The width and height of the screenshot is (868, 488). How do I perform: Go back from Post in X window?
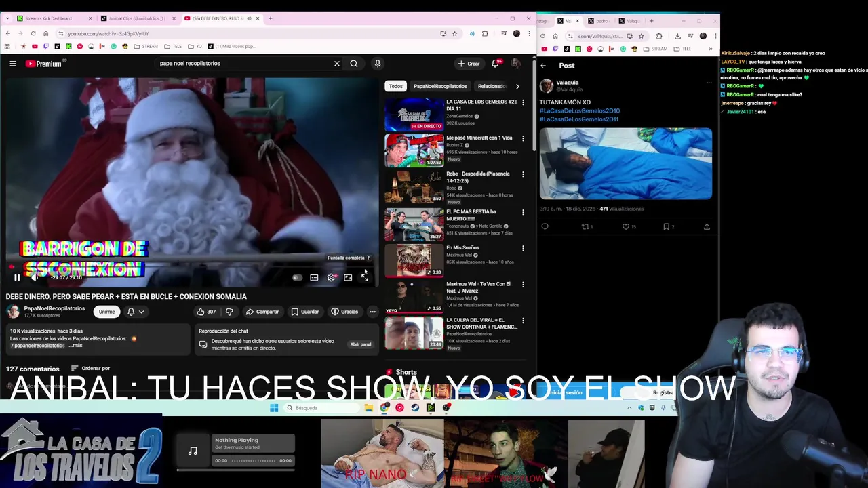(x=543, y=66)
